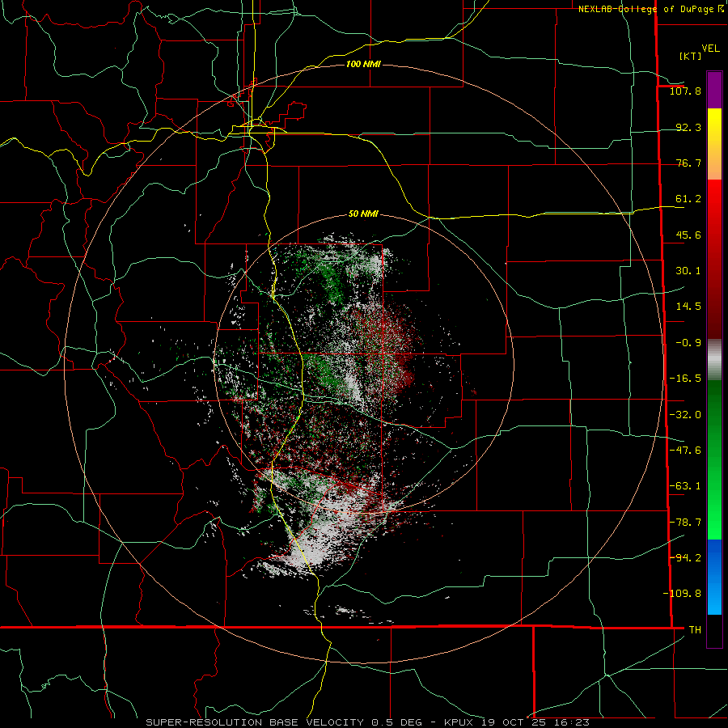Click the 30.1 velocity scale value
The width and height of the screenshot is (728, 728).
(688, 271)
